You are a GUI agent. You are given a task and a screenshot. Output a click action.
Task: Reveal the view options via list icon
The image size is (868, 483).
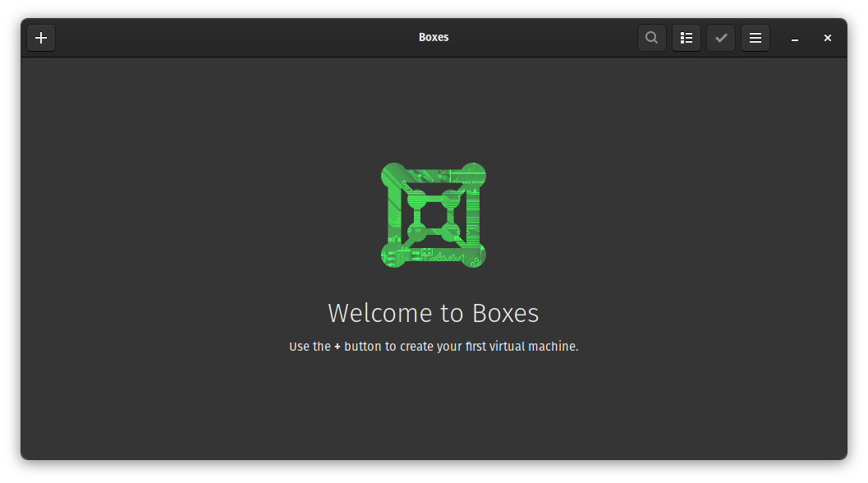tap(686, 37)
